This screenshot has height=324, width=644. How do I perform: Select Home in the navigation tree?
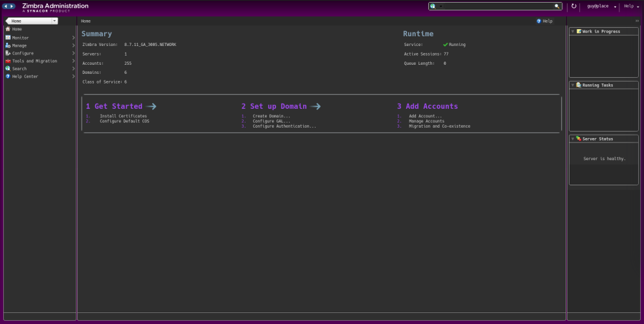point(17,29)
